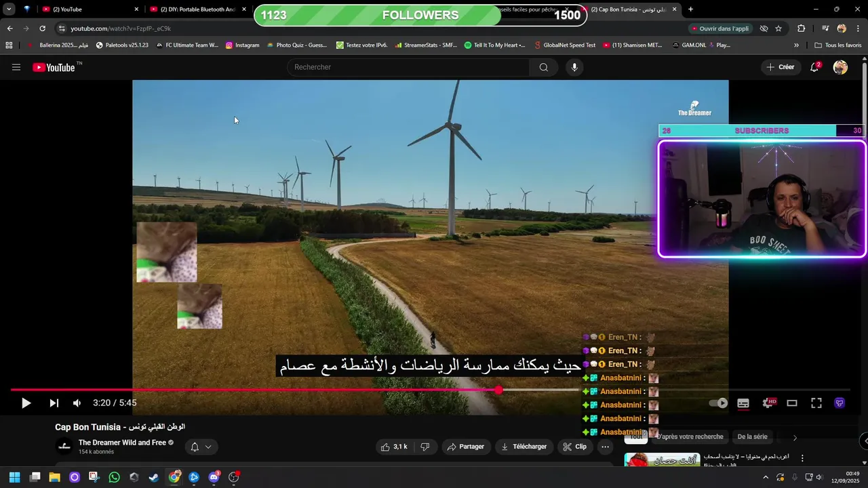Viewport: 868px width, 488px height.
Task: Open more actions three-dot menu
Action: click(x=605, y=447)
